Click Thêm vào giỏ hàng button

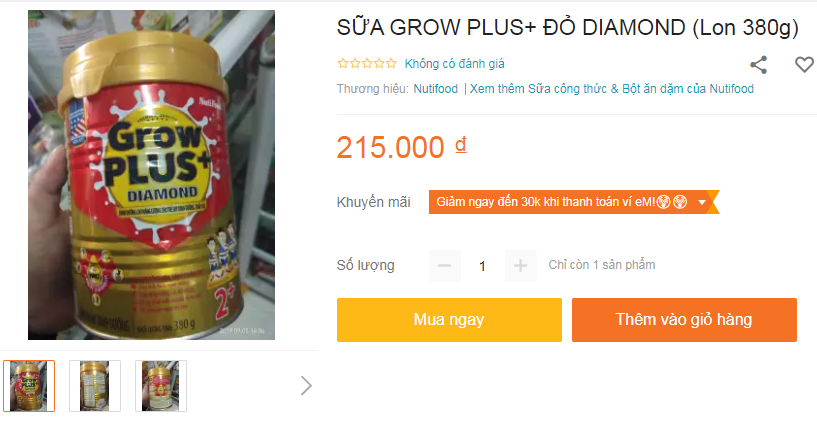tap(684, 320)
